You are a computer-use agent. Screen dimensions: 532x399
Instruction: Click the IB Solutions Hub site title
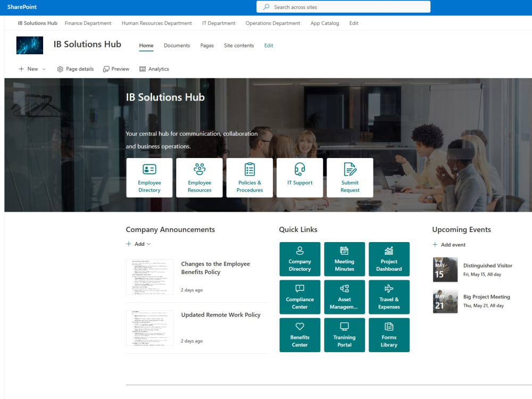coord(87,45)
